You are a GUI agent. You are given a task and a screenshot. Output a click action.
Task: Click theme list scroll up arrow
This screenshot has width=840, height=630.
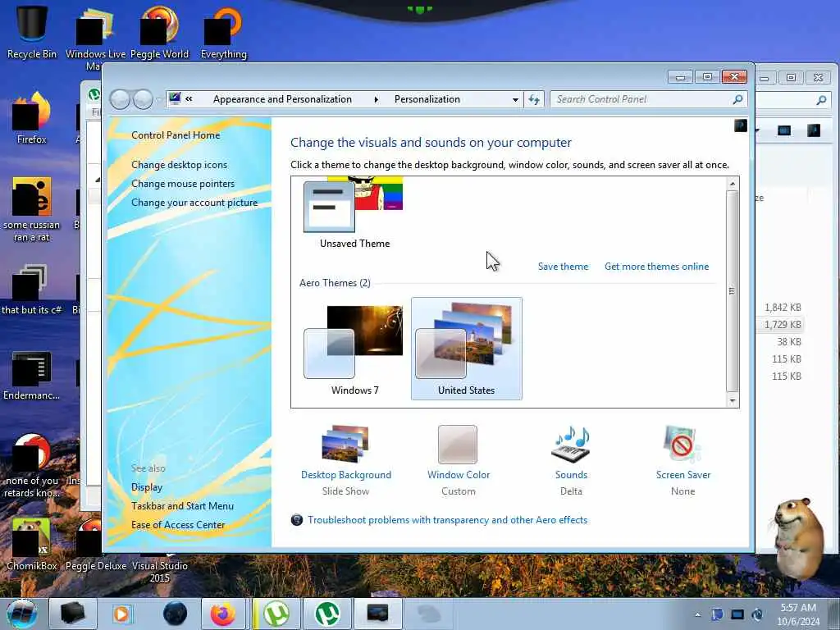[733, 184]
